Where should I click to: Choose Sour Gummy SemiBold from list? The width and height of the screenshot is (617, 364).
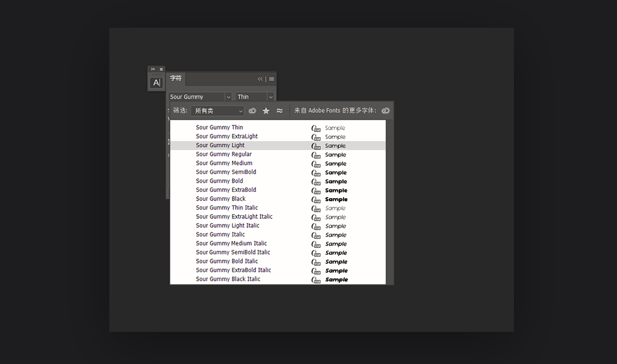coord(278,172)
